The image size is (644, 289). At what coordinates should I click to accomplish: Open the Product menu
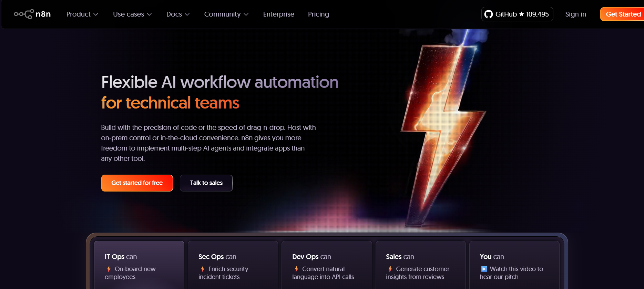(x=82, y=14)
